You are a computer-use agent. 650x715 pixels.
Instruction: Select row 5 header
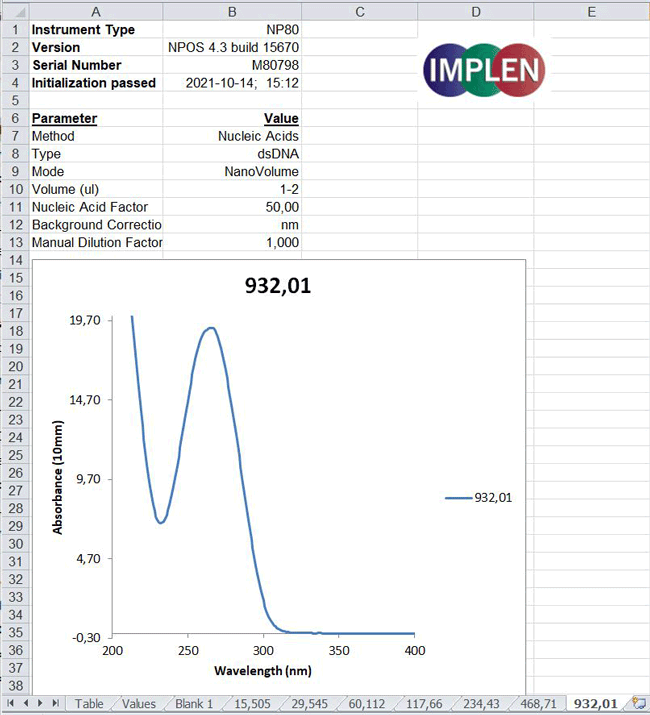coord(16,100)
